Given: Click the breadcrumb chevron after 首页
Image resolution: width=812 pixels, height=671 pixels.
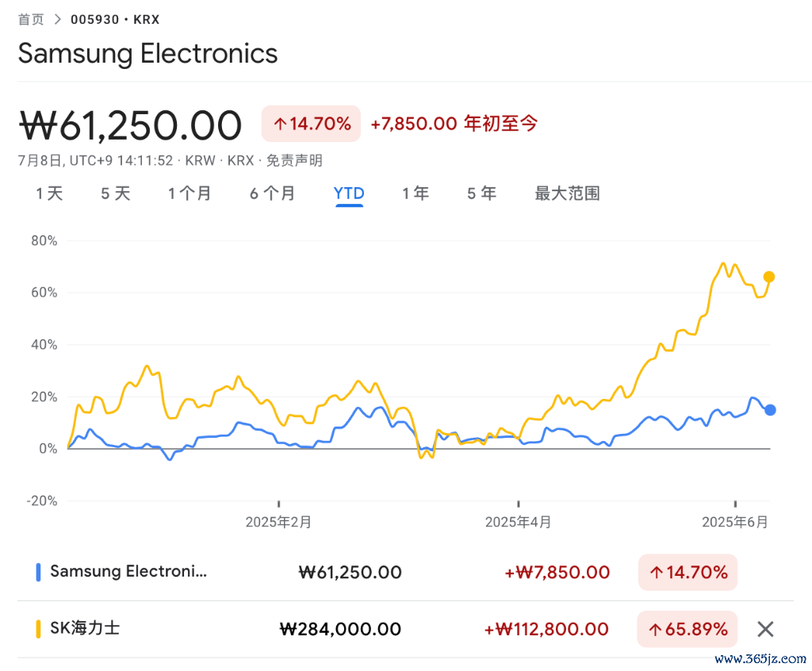Looking at the screenshot, I should [57, 20].
